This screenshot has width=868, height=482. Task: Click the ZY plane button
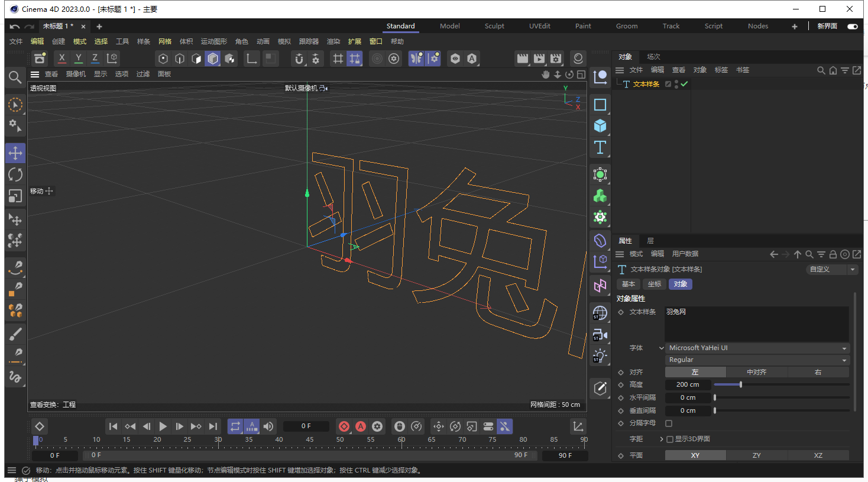click(756, 455)
